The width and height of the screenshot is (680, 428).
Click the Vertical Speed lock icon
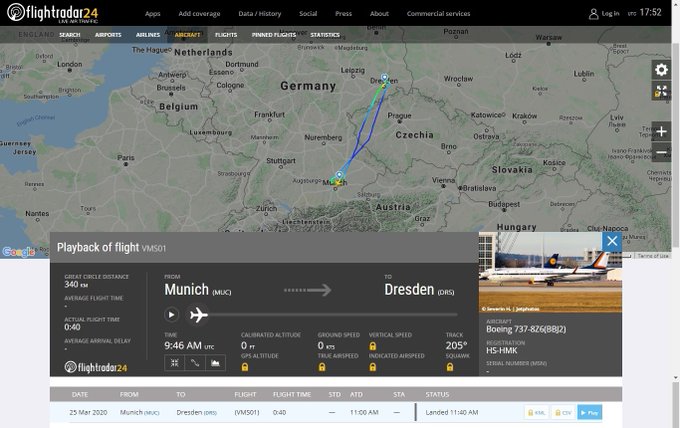[x=373, y=346]
